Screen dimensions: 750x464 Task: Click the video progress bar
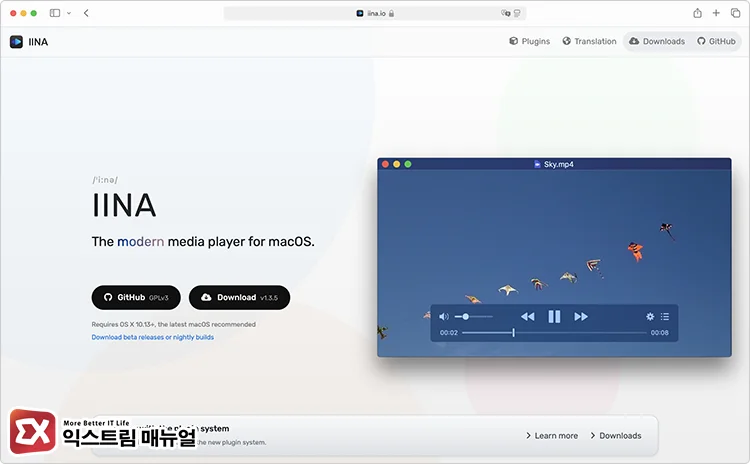pyautogui.click(x=554, y=332)
